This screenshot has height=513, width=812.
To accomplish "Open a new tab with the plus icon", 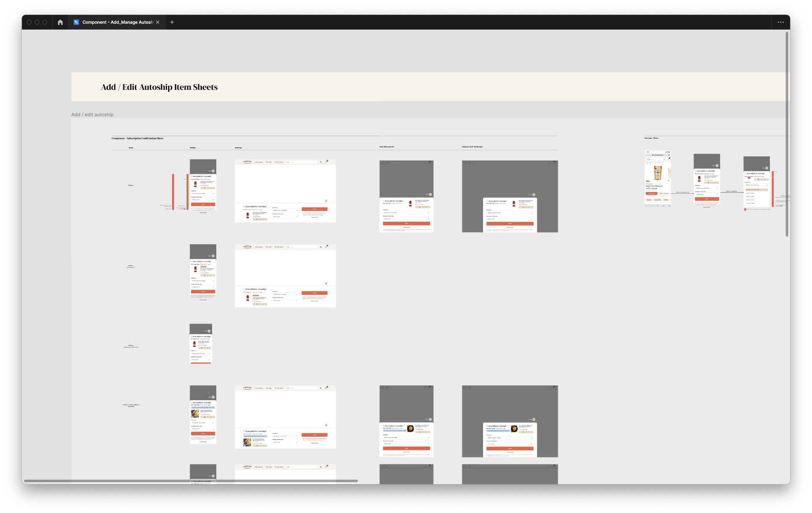I will 172,22.
